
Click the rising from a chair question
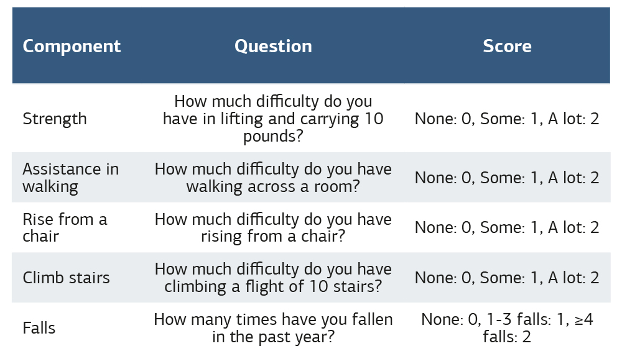273,228
